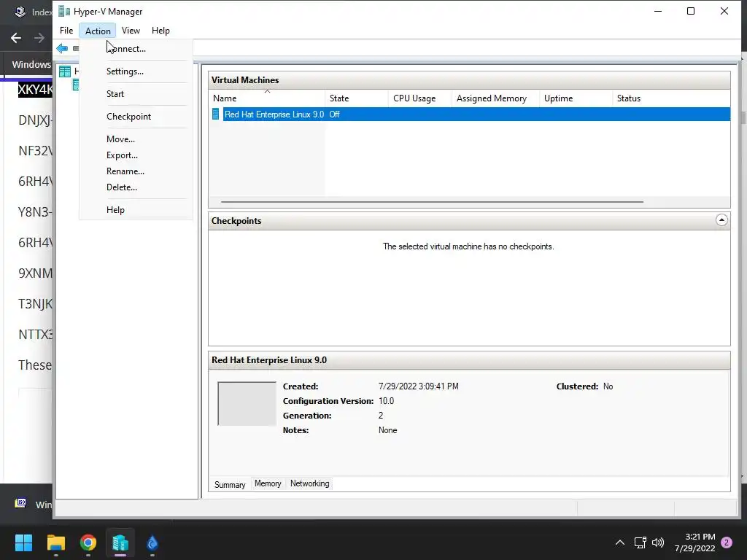This screenshot has width=747, height=560.
Task: Choose Move... in the Action menu
Action: tap(136, 139)
